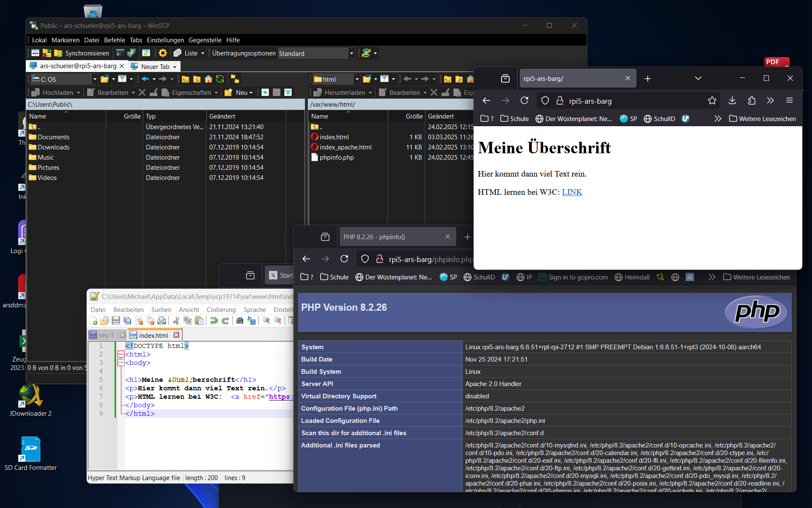Open the Neu dropdown arrow
Image resolution: width=812 pixels, height=508 pixels.
251,93
